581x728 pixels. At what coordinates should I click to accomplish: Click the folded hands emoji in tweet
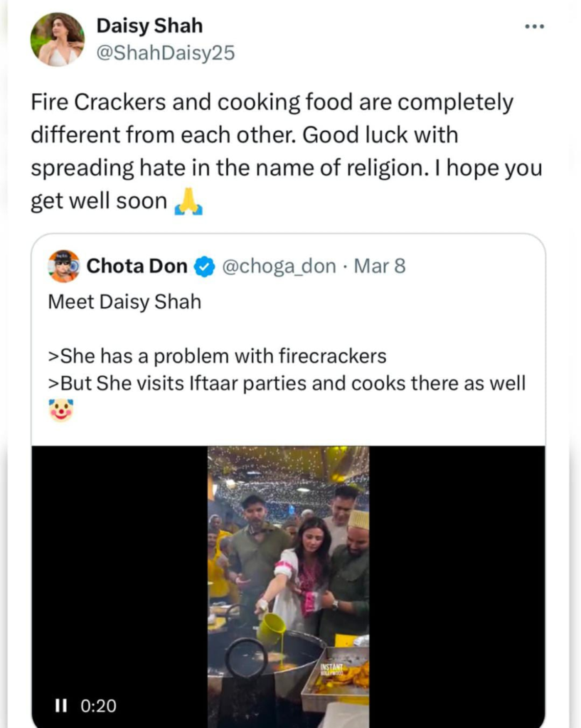coord(188,203)
